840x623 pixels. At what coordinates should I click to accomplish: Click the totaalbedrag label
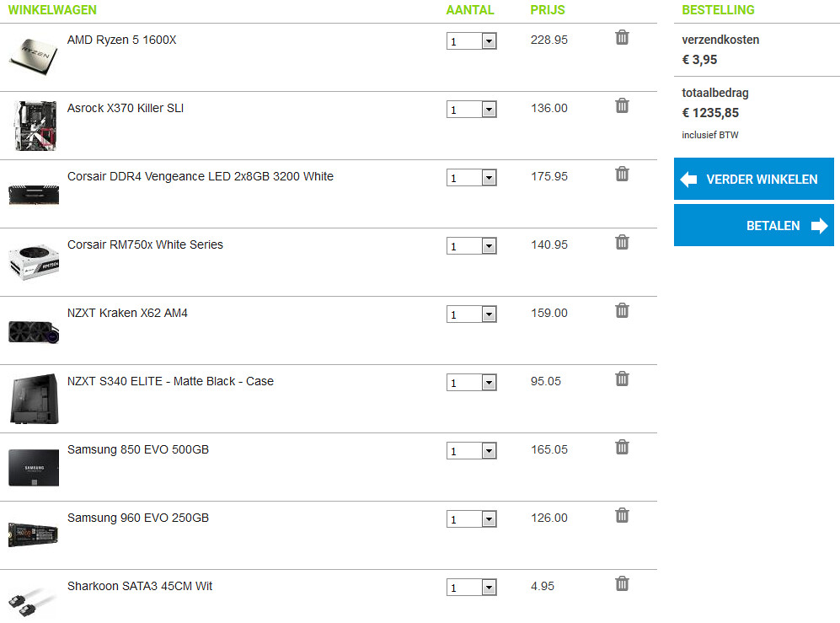pos(715,93)
